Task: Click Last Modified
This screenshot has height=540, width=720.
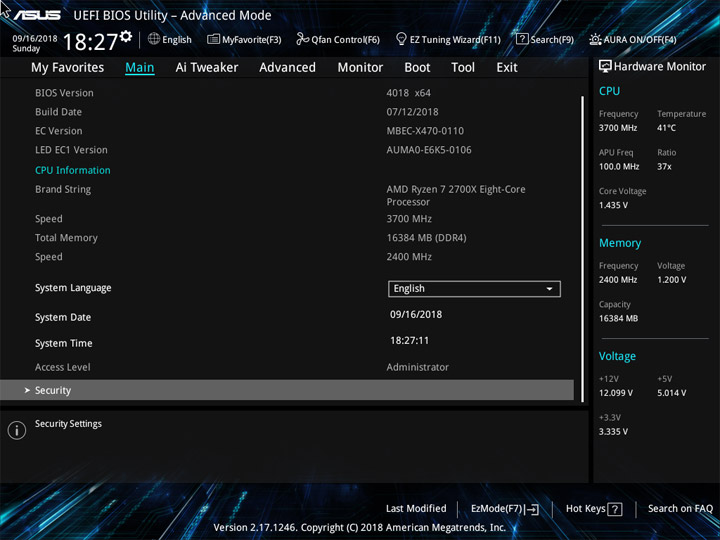Action: (416, 509)
